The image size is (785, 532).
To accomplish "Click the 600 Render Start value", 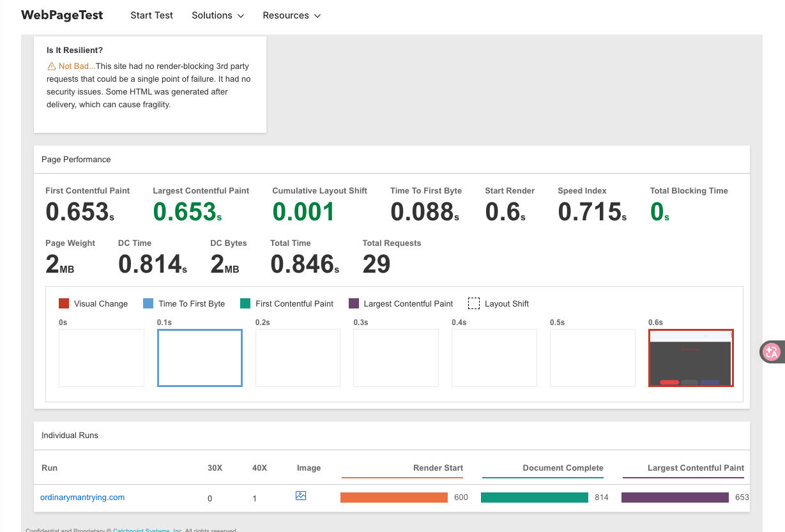I will 461,498.
